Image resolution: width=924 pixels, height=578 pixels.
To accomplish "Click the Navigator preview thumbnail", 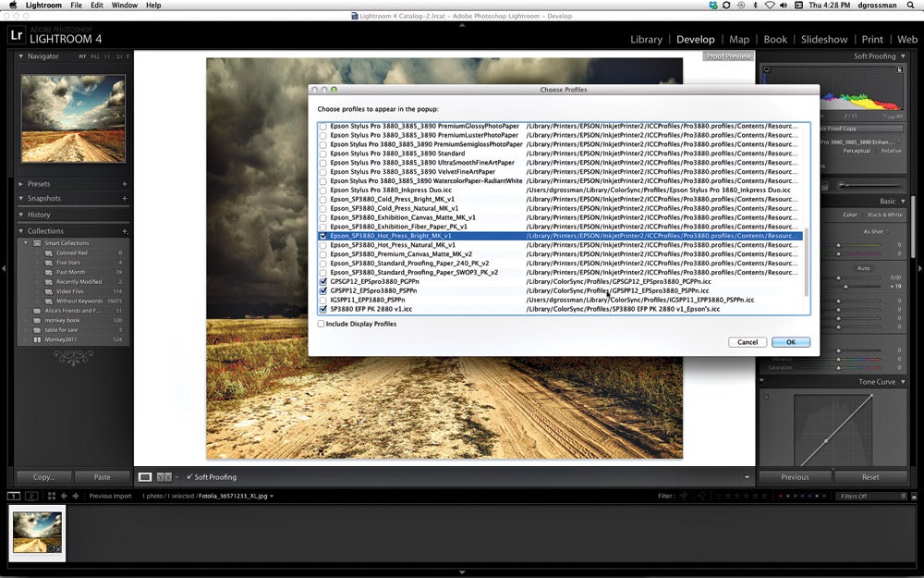I will (x=73, y=118).
